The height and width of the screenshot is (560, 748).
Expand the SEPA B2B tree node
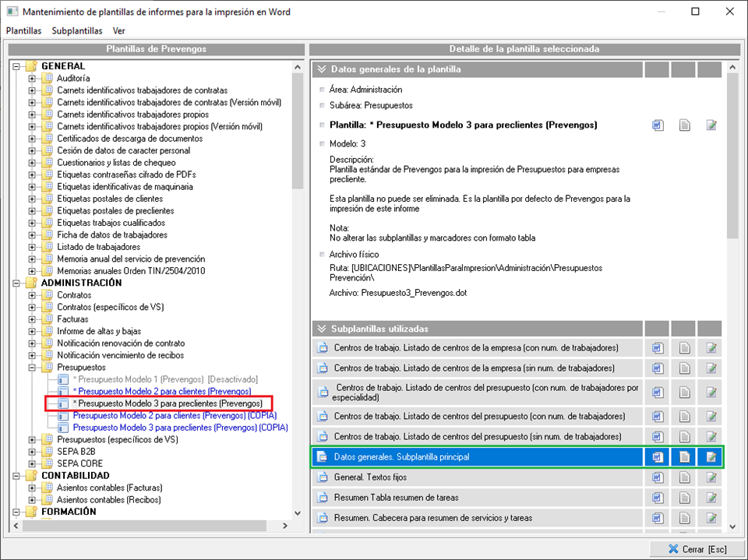tap(32, 452)
